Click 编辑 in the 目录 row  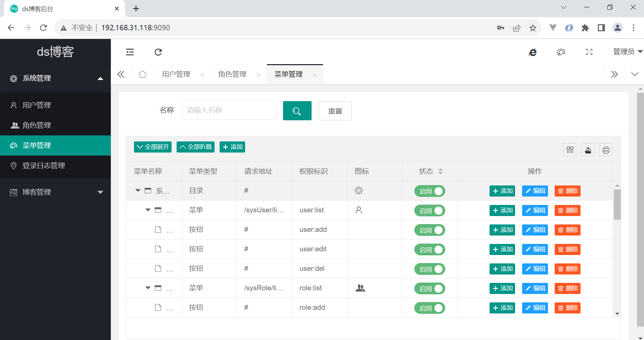tap(535, 191)
